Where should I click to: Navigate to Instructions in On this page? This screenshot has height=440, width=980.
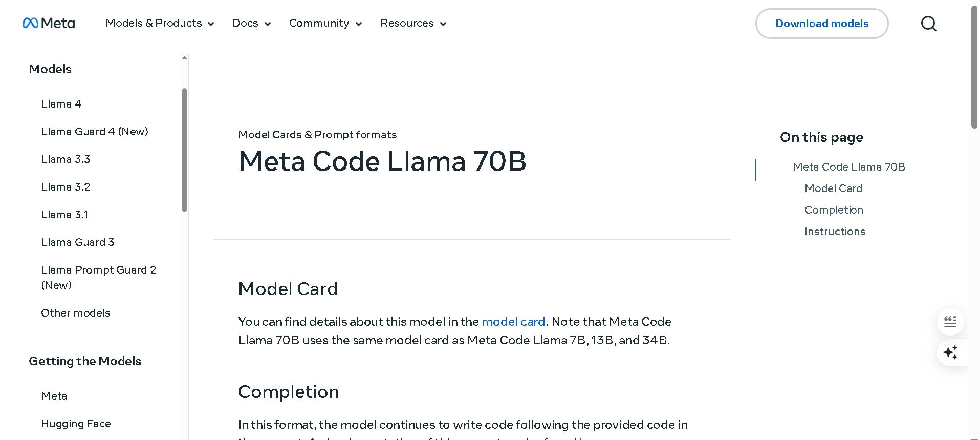pyautogui.click(x=835, y=231)
